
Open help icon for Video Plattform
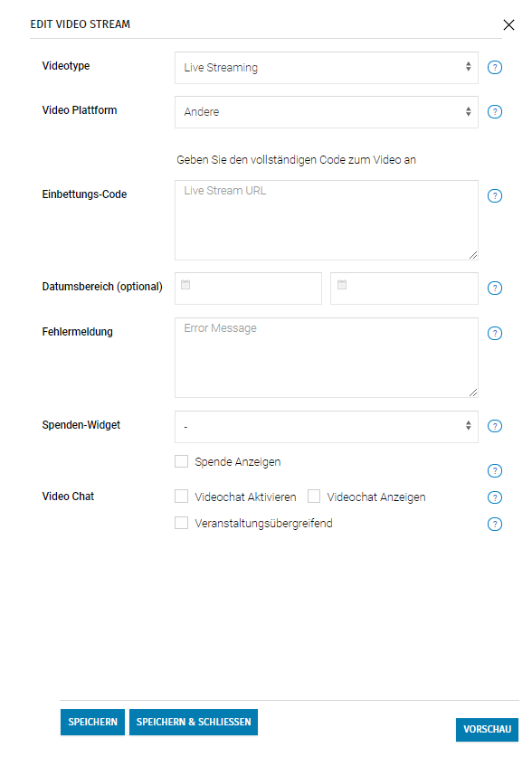(494, 112)
